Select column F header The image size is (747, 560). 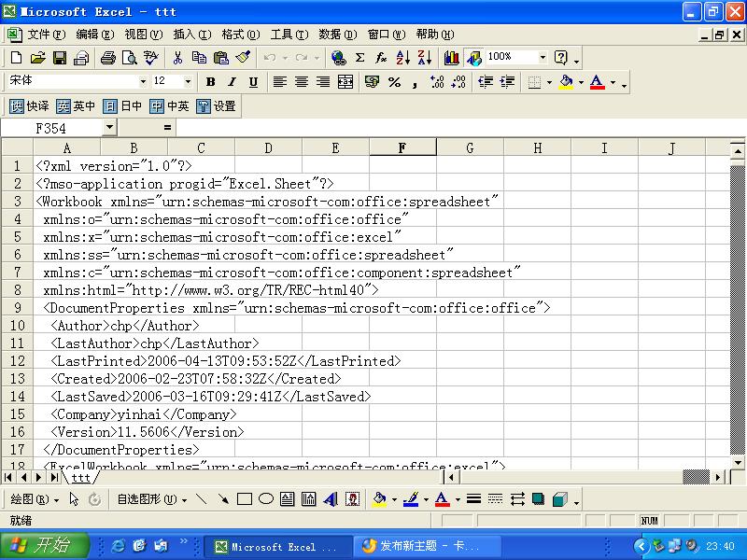pyautogui.click(x=402, y=148)
